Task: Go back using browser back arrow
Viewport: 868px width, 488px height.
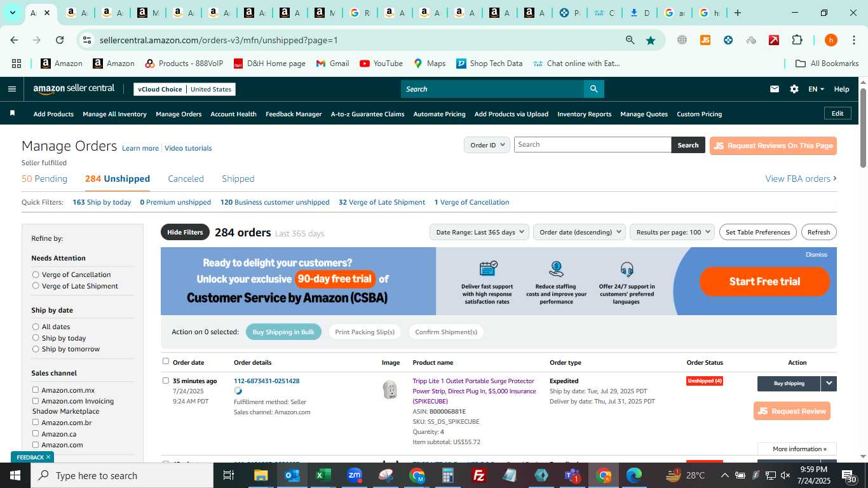Action: click(14, 40)
